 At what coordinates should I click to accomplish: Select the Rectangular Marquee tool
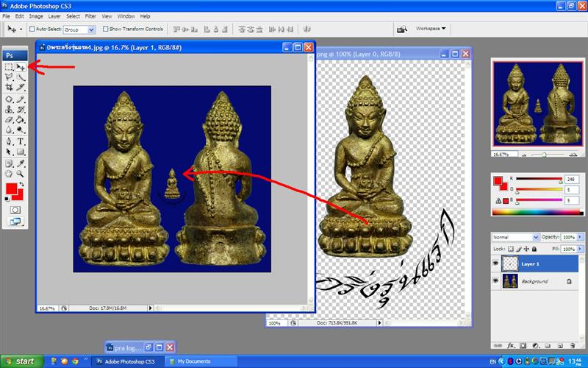(x=9, y=67)
